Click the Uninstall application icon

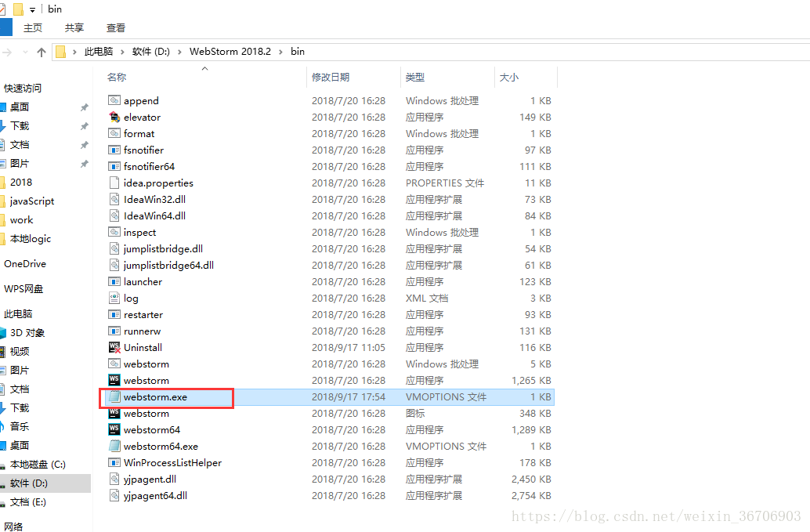(114, 348)
